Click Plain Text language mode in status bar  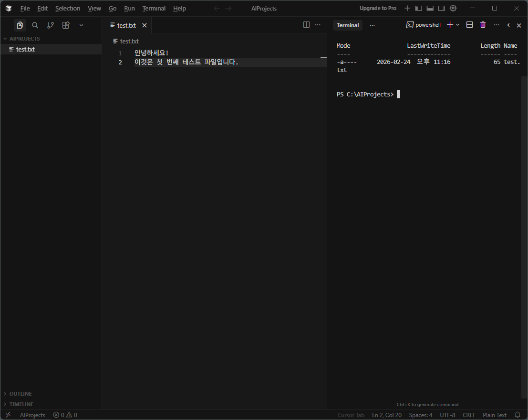coord(495,415)
